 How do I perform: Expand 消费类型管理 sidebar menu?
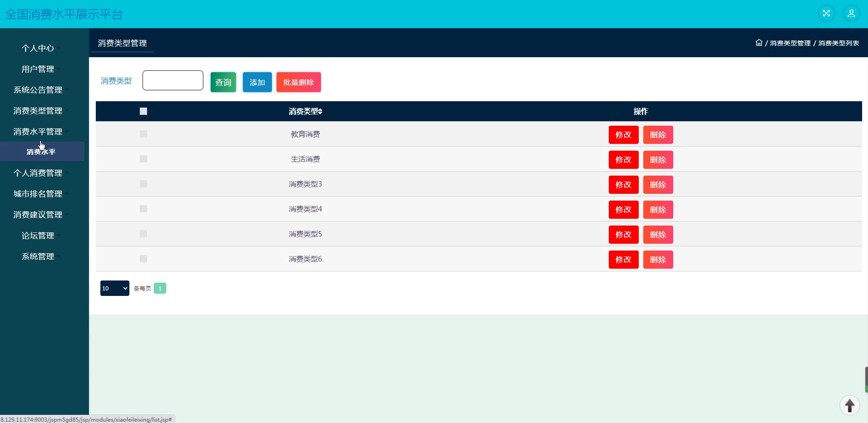tap(41, 111)
